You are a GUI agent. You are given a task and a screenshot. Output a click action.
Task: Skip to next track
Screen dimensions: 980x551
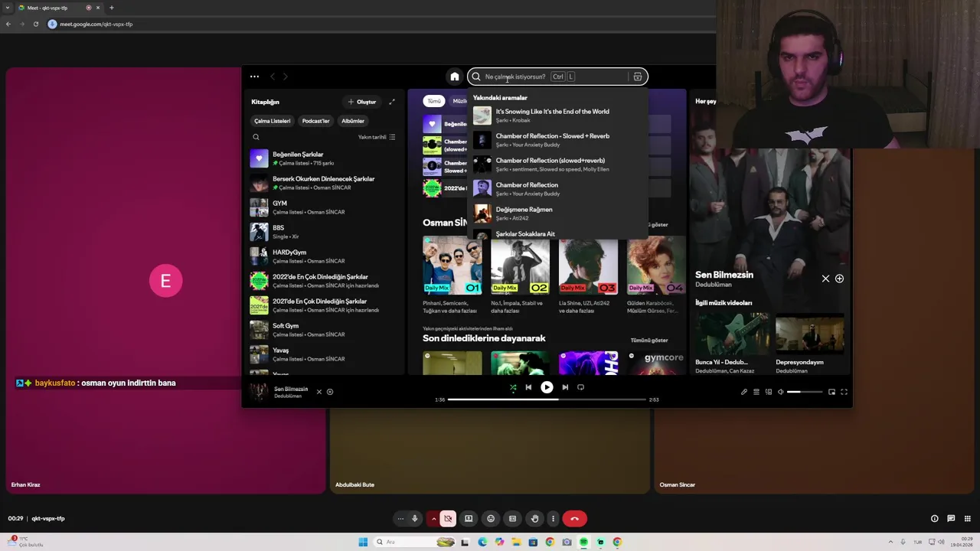tap(565, 387)
